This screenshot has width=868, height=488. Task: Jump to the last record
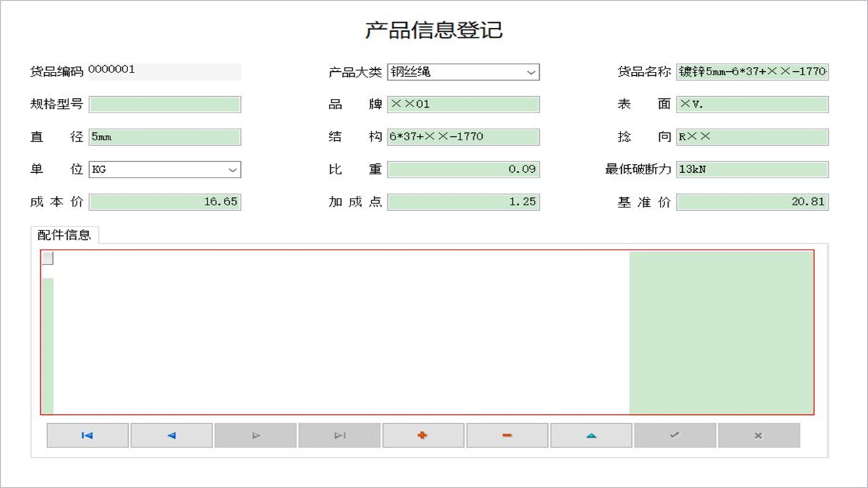click(x=340, y=435)
